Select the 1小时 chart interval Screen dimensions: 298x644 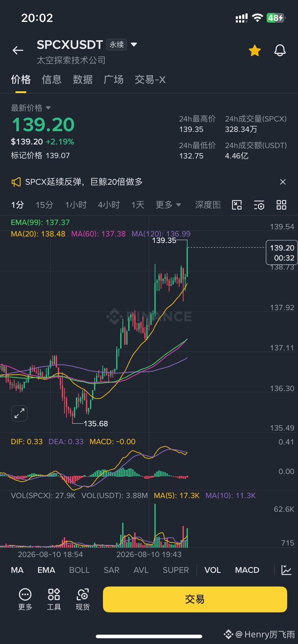pos(76,205)
